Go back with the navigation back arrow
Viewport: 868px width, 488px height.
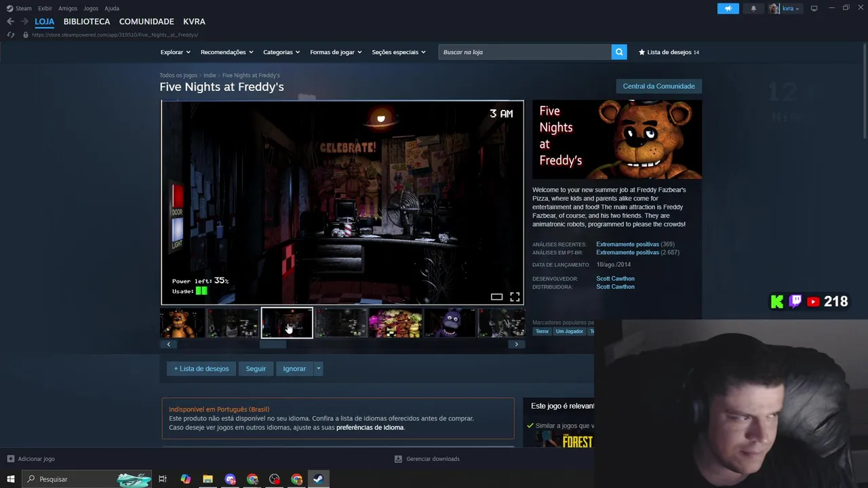pos(10,22)
